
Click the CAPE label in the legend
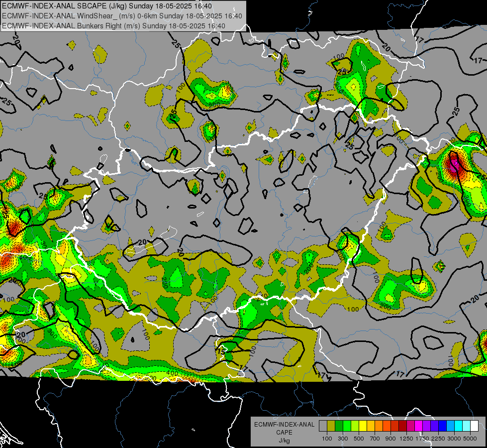click(284, 433)
